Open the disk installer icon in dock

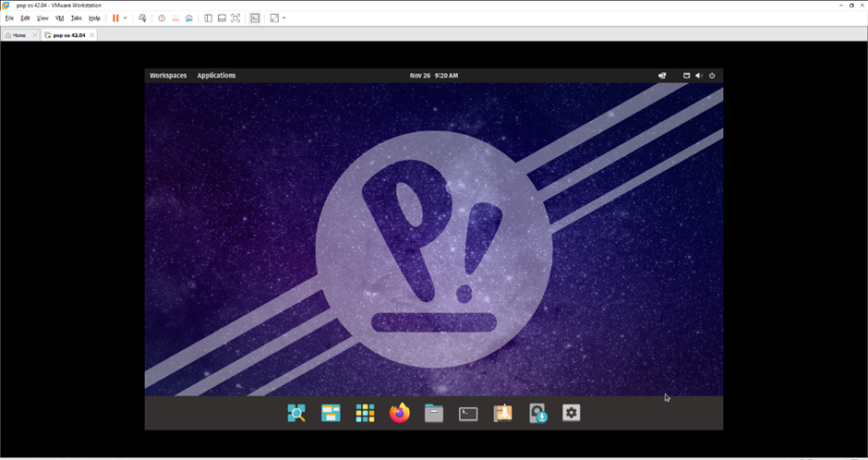537,413
